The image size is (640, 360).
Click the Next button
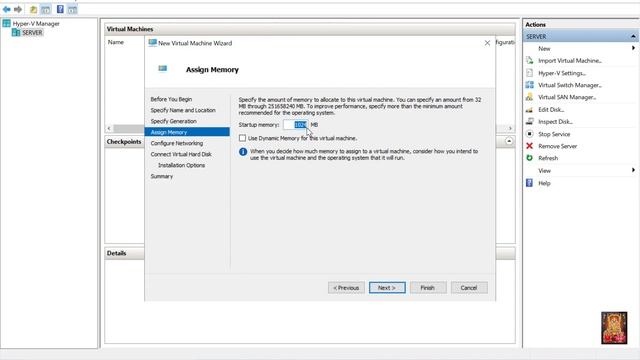(x=387, y=288)
